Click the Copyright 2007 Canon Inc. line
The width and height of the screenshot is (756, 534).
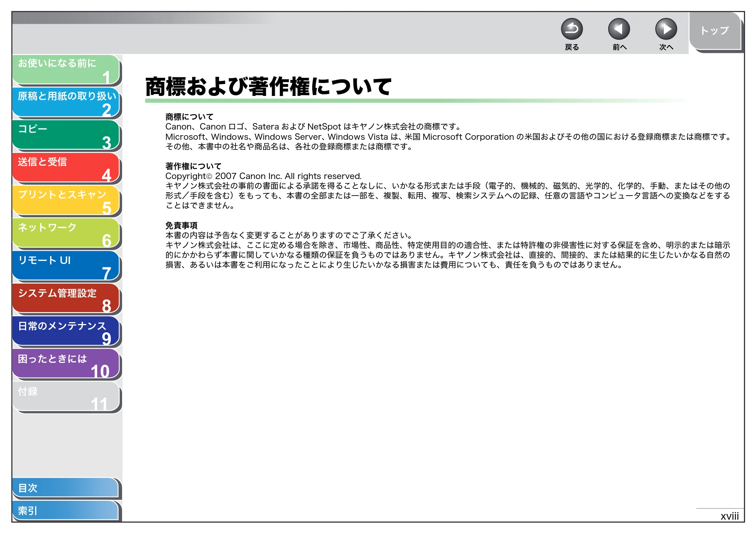263,176
